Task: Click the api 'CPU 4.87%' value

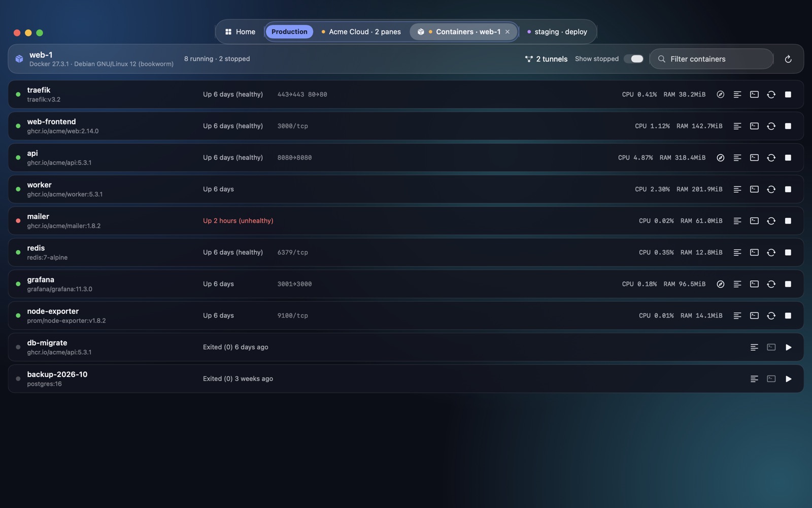Action: point(635,157)
